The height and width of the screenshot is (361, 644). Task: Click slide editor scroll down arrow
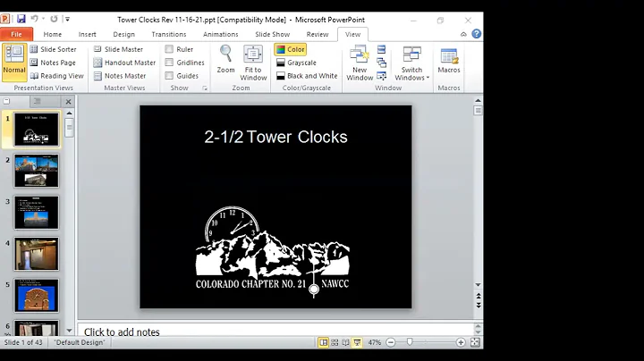click(478, 285)
